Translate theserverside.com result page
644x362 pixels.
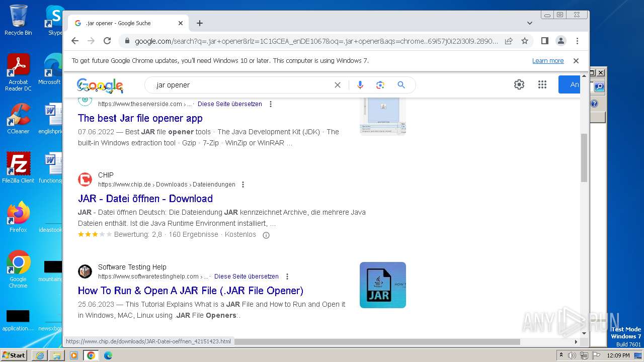(x=230, y=104)
